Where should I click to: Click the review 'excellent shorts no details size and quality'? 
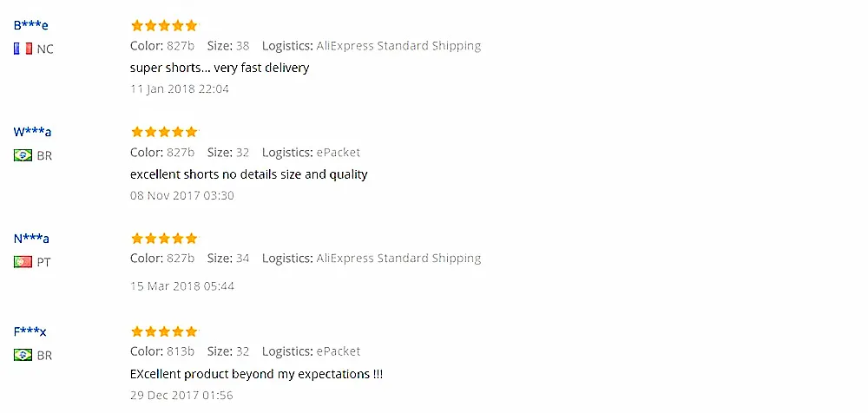point(248,174)
